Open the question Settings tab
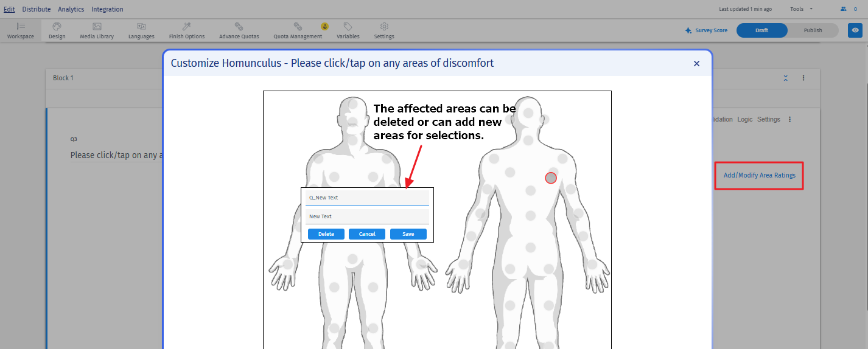The image size is (868, 349). (x=769, y=119)
